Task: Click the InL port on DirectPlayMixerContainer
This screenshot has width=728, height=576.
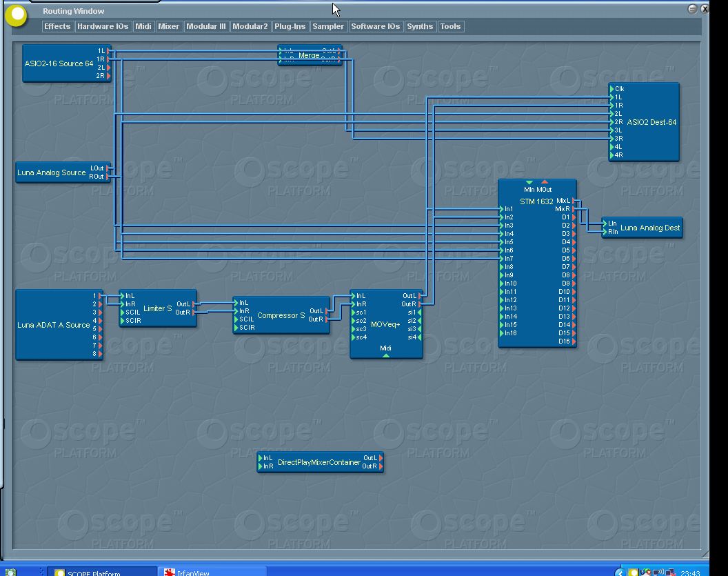Action: pos(261,458)
